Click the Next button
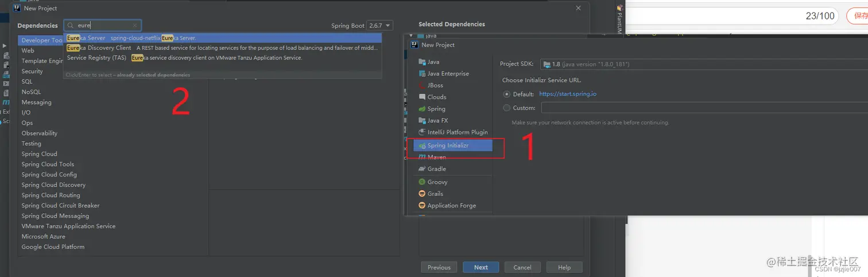The height and width of the screenshot is (277, 868). point(481,267)
